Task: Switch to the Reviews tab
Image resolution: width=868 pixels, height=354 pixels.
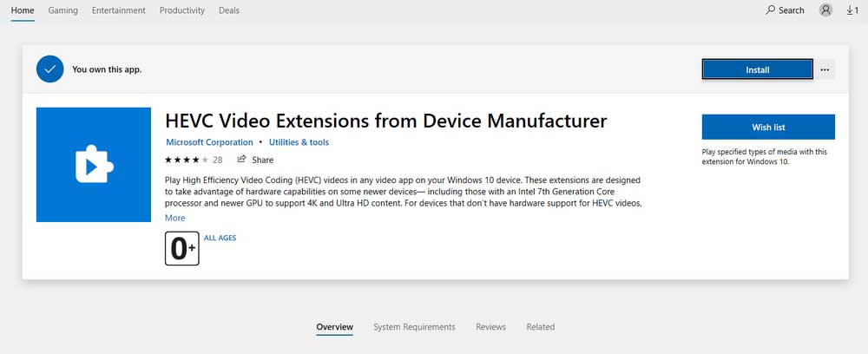Action: point(491,327)
